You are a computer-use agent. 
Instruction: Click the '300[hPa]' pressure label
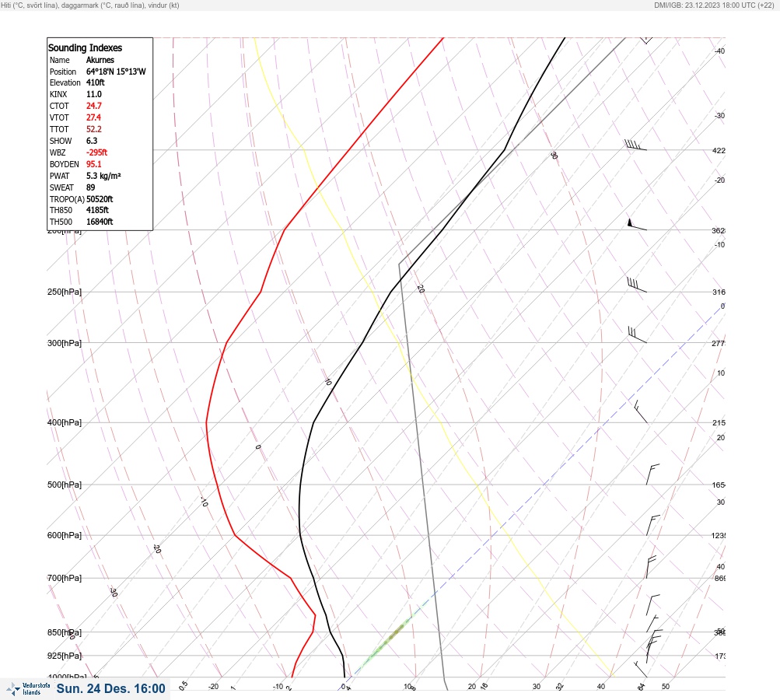[65, 343]
